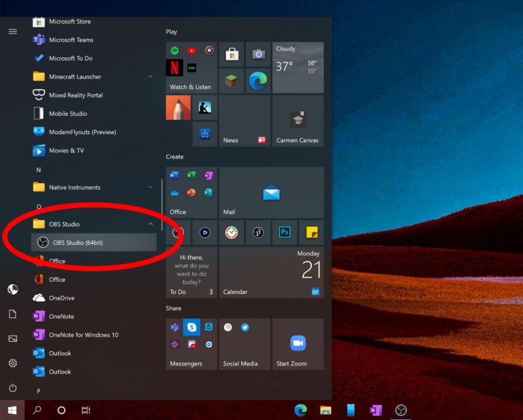Open the To Do live tile
This screenshot has height=420, width=523.
click(x=191, y=273)
